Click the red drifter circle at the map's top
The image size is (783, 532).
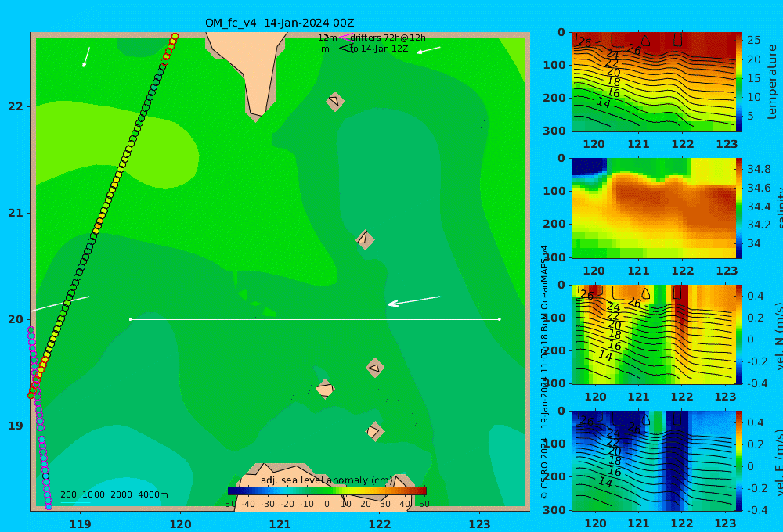(x=175, y=37)
